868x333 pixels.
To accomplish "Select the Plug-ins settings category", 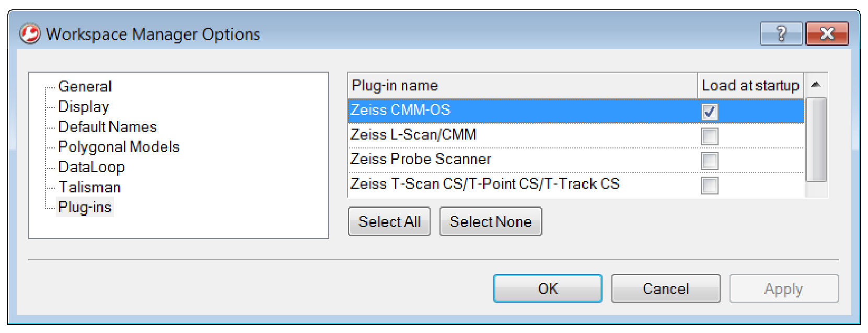I will pyautogui.click(x=85, y=207).
